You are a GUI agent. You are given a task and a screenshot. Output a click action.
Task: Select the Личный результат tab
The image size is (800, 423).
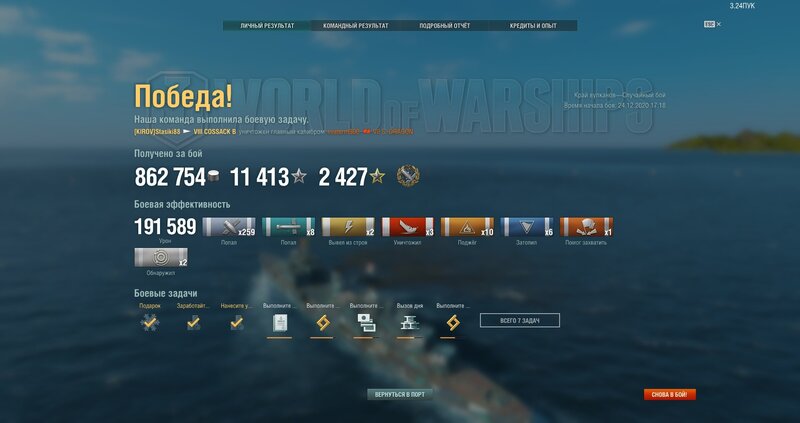coord(267,26)
